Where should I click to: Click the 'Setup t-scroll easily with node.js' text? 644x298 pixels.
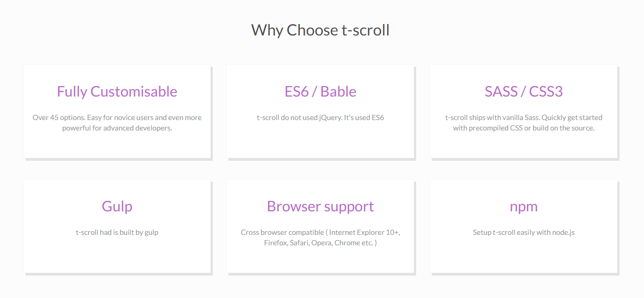[524, 232]
